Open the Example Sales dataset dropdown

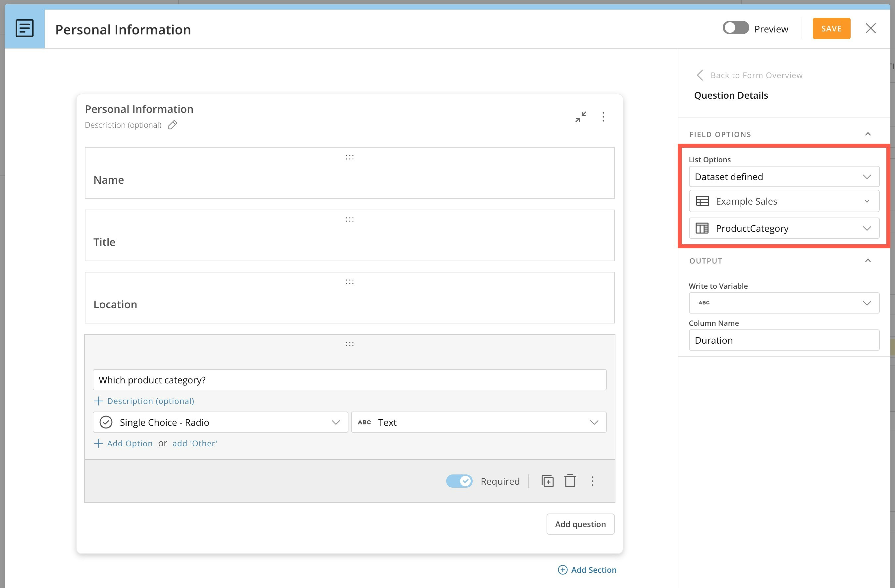click(784, 201)
